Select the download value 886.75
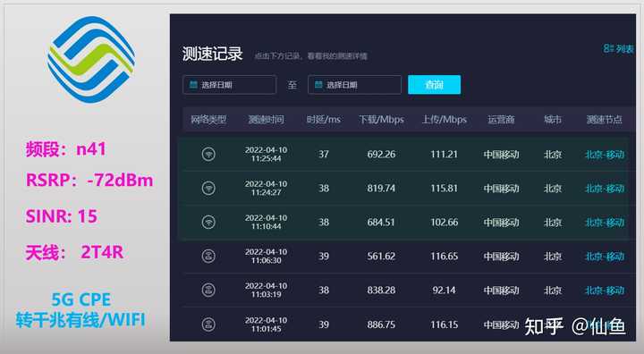The width and height of the screenshot is (644, 354). (x=381, y=324)
